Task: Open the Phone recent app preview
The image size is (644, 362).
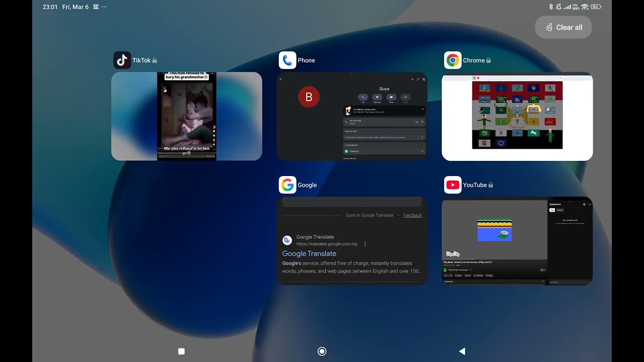Action: point(352,116)
